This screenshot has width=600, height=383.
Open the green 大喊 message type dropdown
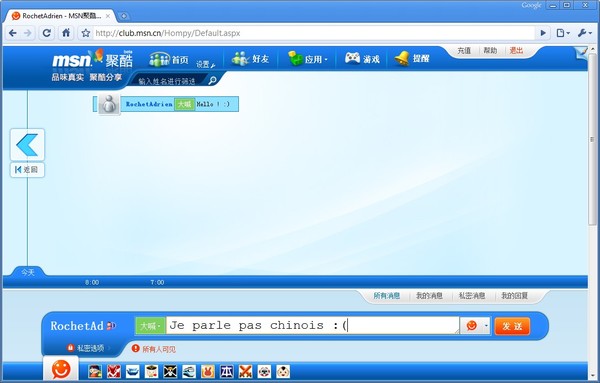pos(150,326)
